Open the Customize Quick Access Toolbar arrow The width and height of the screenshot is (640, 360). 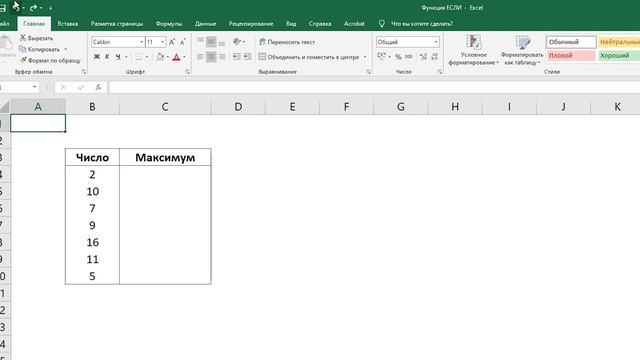(x=51, y=8)
